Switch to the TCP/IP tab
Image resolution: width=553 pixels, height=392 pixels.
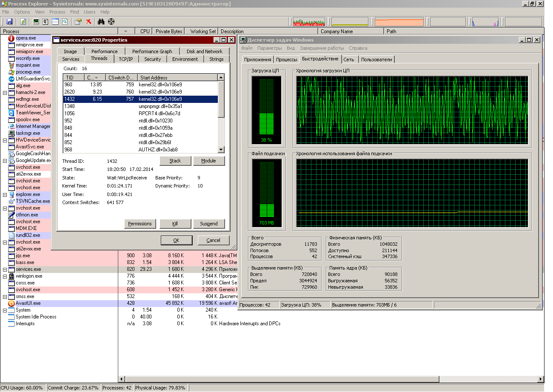pos(125,59)
